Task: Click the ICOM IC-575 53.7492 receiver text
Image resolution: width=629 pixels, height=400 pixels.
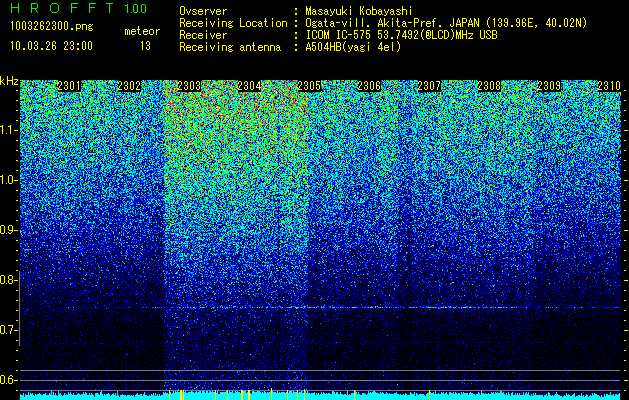Action: pyautogui.click(x=401, y=35)
